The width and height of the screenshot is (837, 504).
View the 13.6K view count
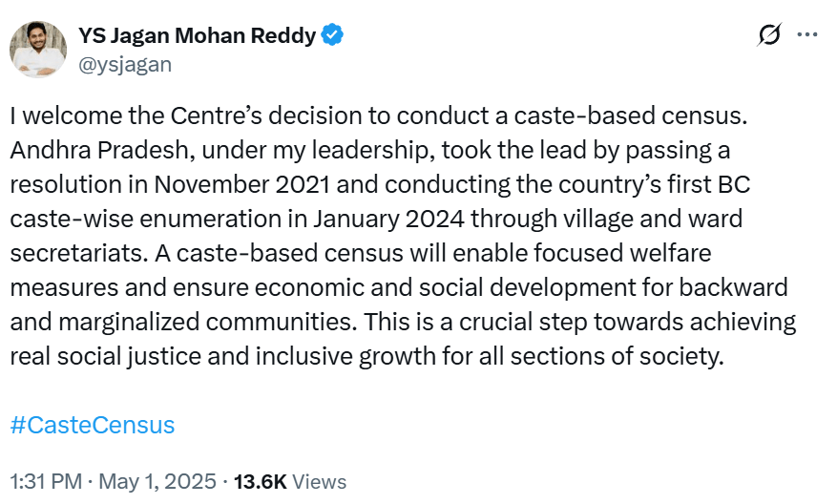(260, 482)
